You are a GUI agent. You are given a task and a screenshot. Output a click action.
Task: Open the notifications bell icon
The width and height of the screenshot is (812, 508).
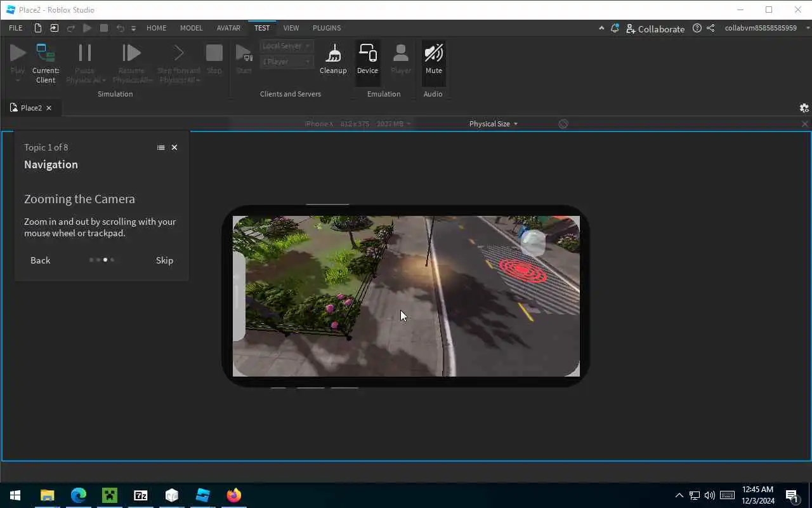click(x=615, y=29)
